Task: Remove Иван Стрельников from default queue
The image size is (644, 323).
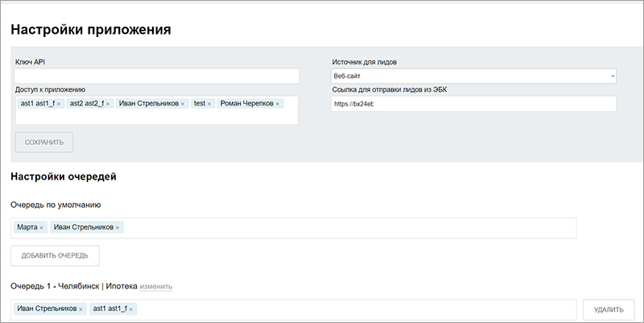Action: coord(118,228)
